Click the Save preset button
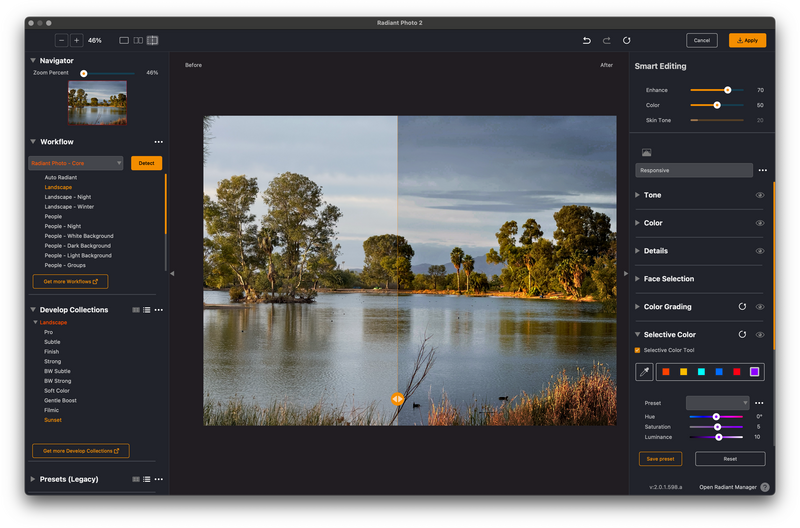 click(660, 459)
